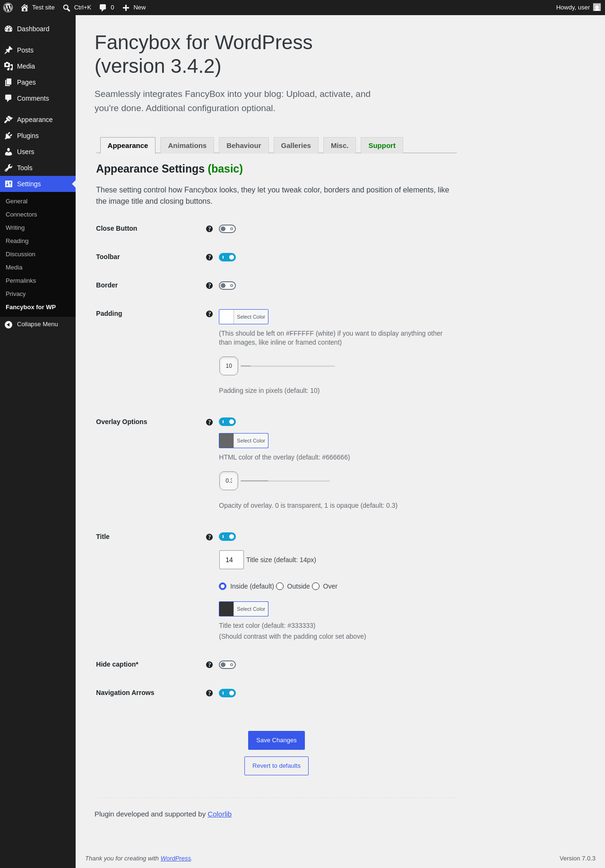This screenshot has width=605, height=868.
Task: Click the help icon for Hide caption
Action: 209,665
